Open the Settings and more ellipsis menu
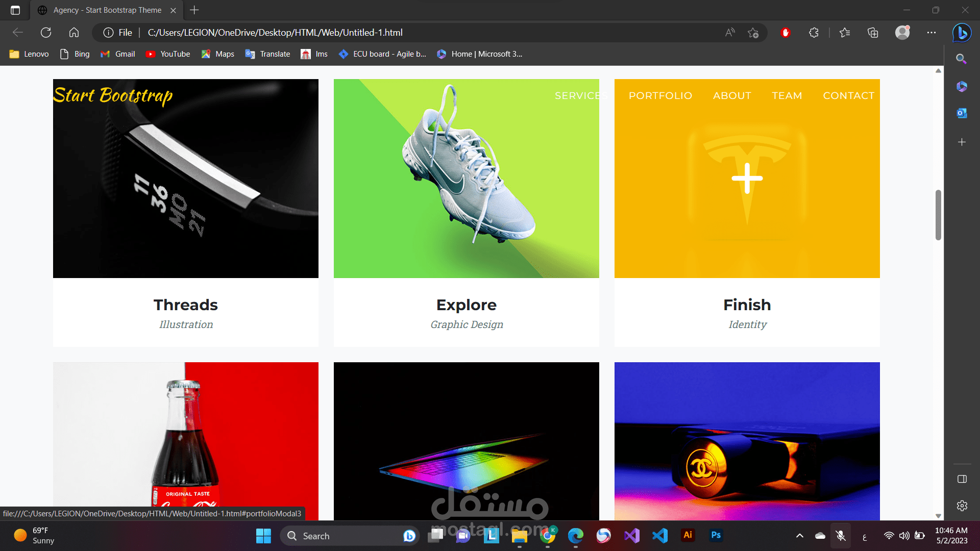This screenshot has height=551, width=980. tap(932, 33)
